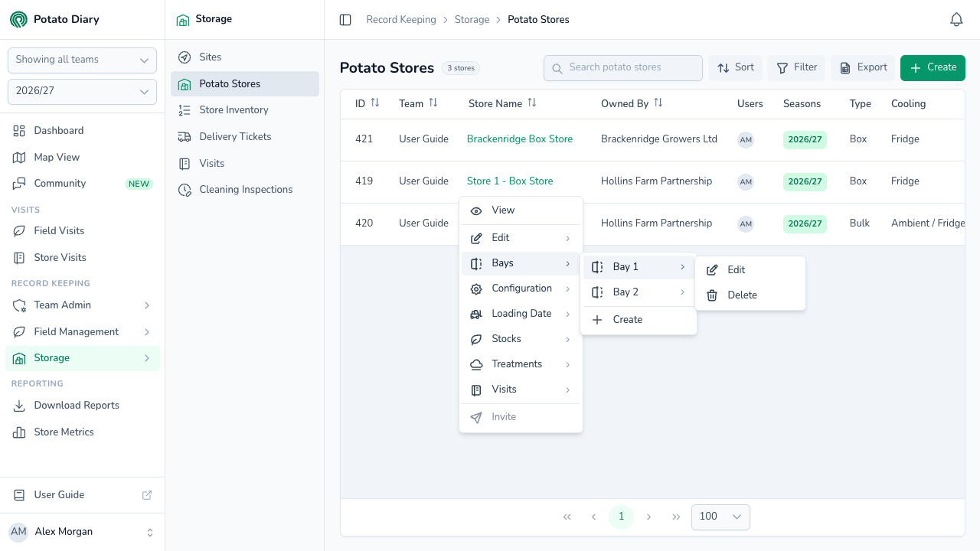980x551 pixels.
Task: Toggle sorting on Store Name column
Action: [532, 103]
